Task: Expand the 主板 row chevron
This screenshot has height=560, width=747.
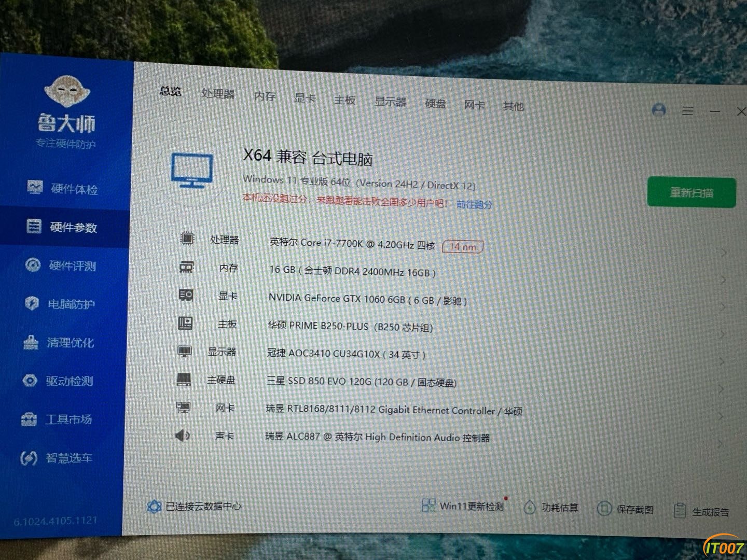Action: click(x=723, y=335)
